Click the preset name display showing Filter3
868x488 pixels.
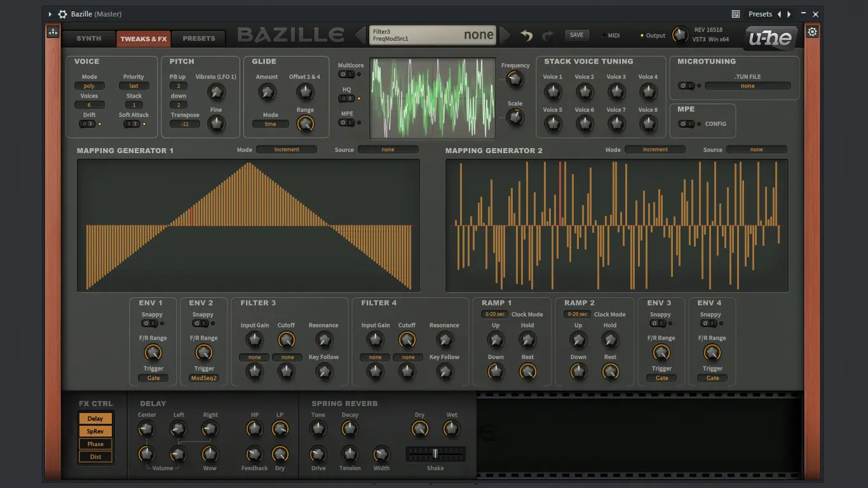433,35
